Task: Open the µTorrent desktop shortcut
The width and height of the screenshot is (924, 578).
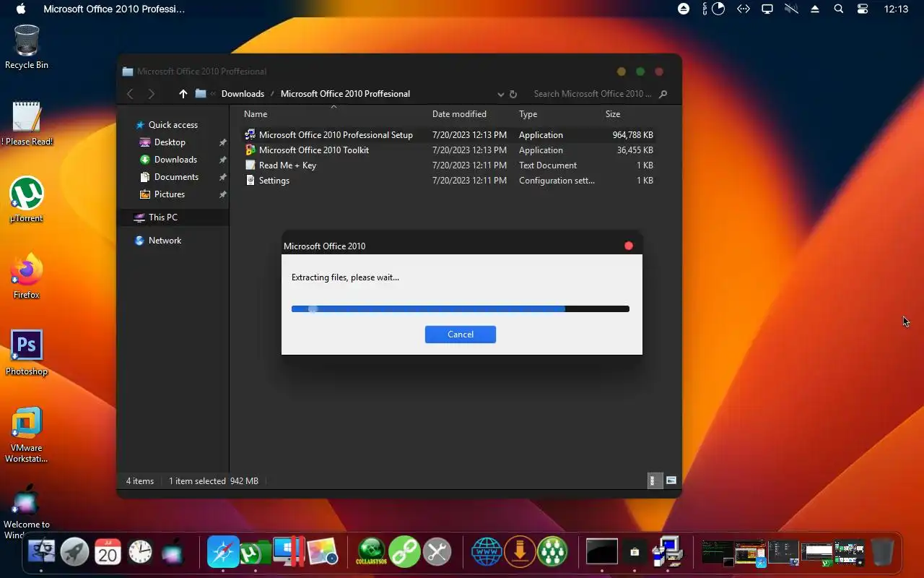Action: click(27, 199)
